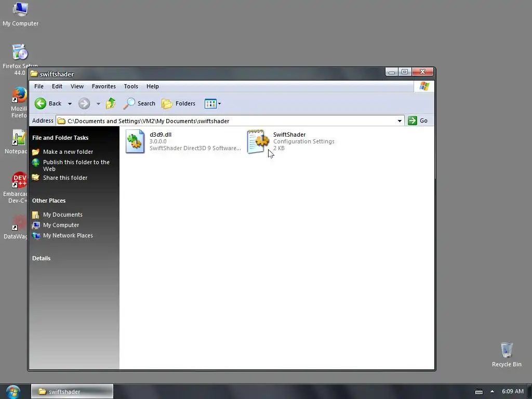The width and height of the screenshot is (532, 399).
Task: Click the folder icon in the address bar
Action: pos(61,121)
